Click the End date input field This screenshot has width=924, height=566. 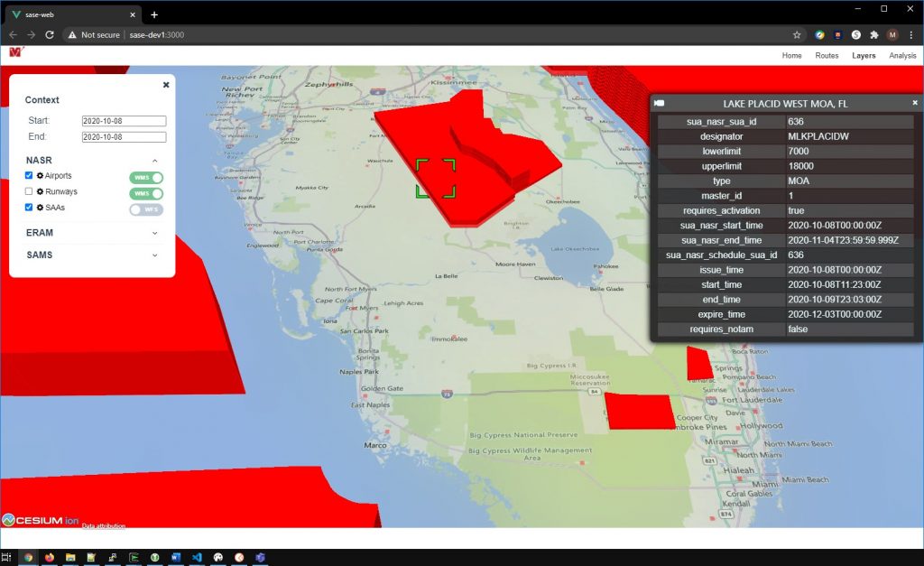[x=124, y=137]
